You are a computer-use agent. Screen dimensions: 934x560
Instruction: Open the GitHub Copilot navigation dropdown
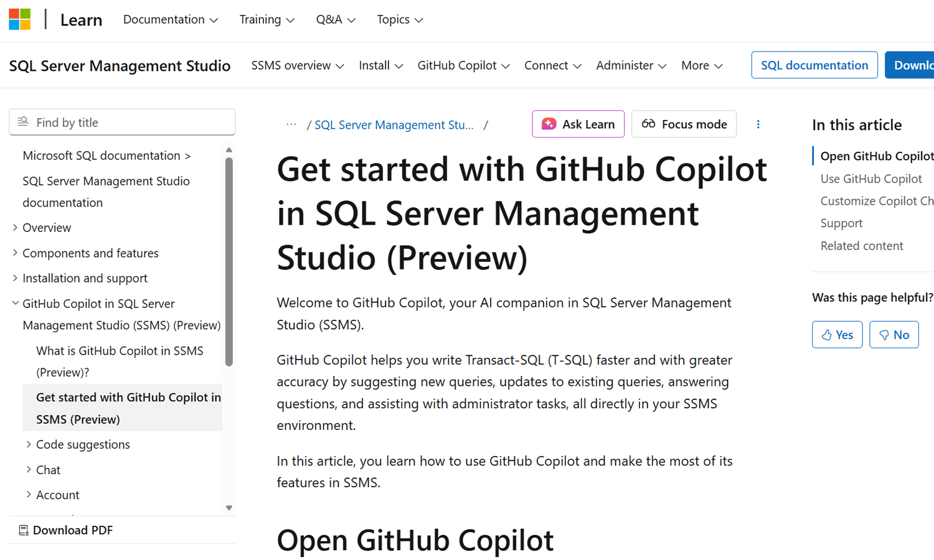pos(463,65)
